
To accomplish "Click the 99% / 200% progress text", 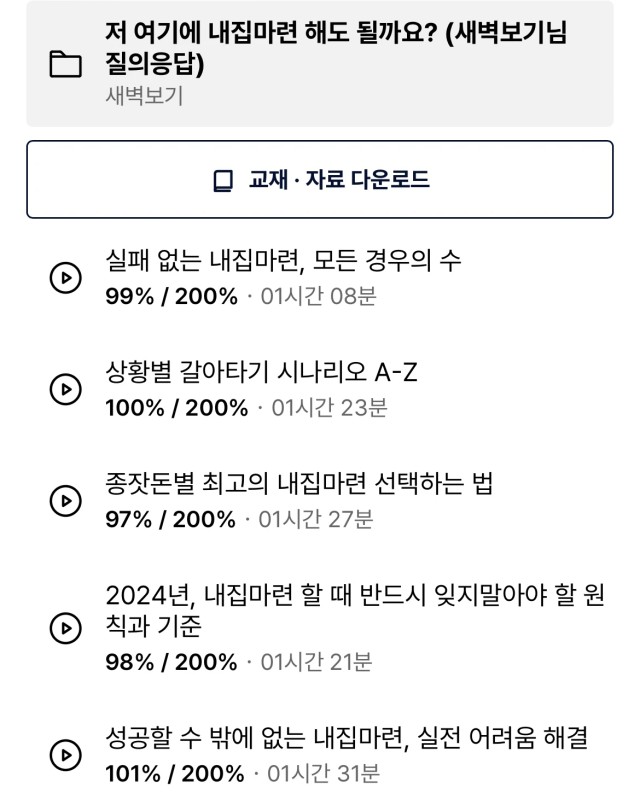I will coord(171,297).
